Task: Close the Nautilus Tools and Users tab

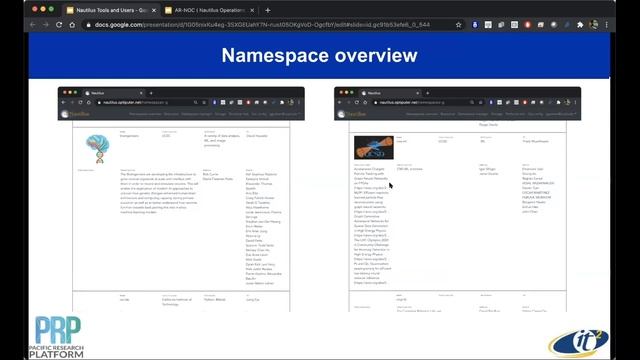Action: click(154, 10)
